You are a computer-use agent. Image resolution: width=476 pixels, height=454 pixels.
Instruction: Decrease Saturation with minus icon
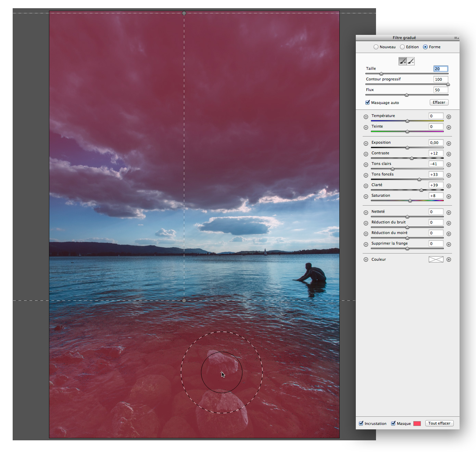coord(366,196)
